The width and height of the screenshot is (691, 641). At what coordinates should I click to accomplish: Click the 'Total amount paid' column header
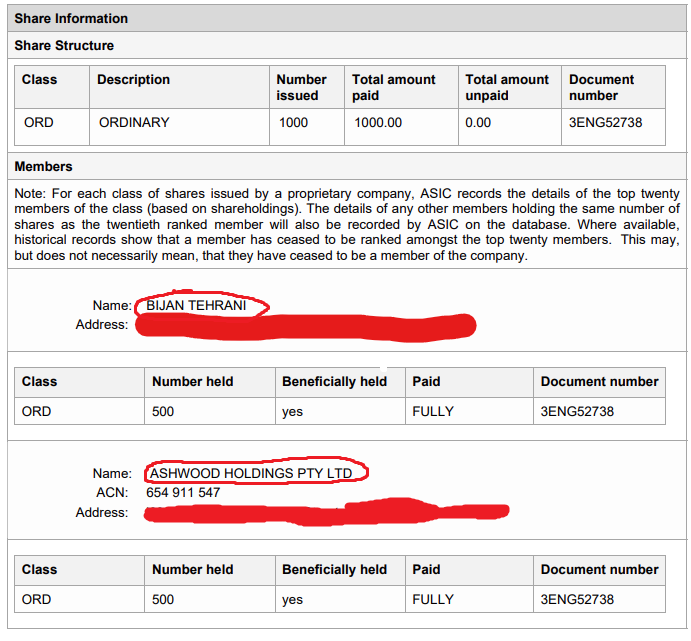point(394,87)
